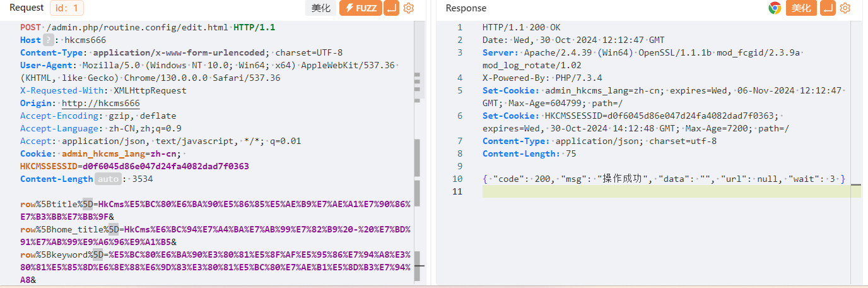The width and height of the screenshot is (868, 288).
Task: Click the POST method in request line
Action: (x=30, y=28)
